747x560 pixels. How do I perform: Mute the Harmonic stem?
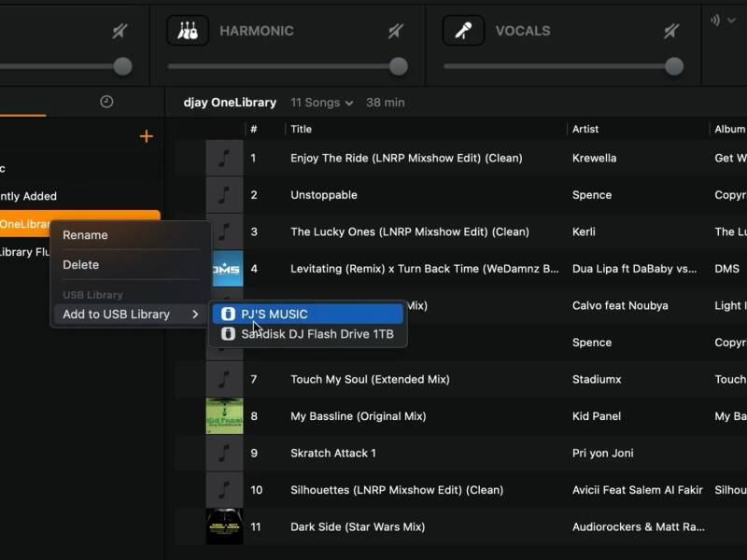[x=396, y=31]
